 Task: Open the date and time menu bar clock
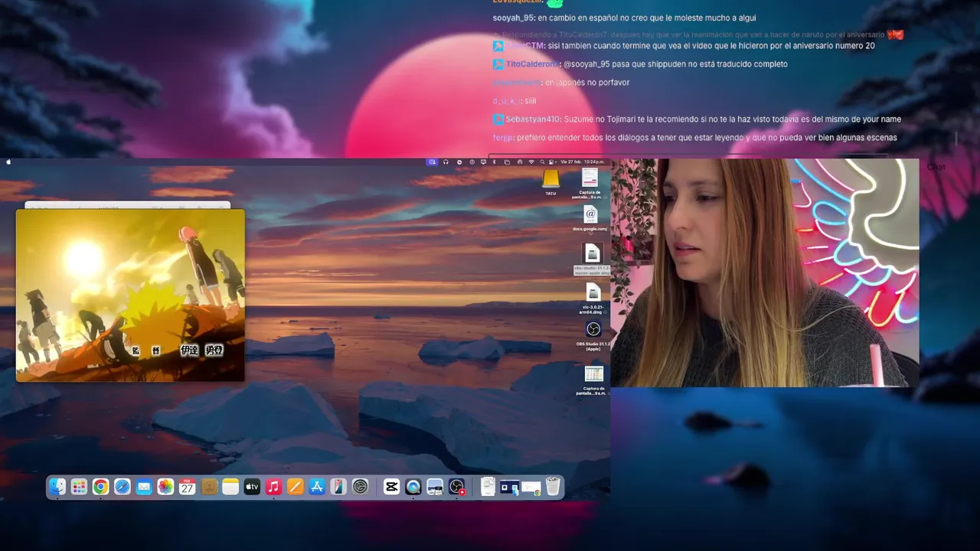coord(583,162)
